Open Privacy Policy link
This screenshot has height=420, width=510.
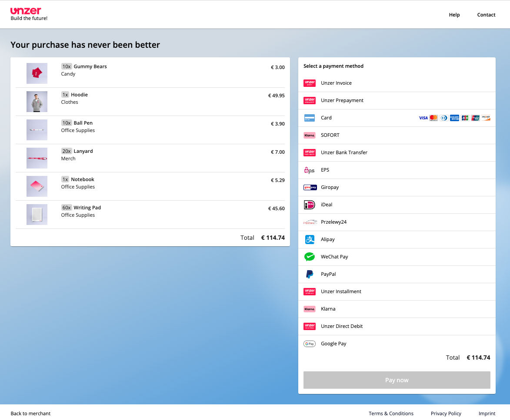coord(446,413)
